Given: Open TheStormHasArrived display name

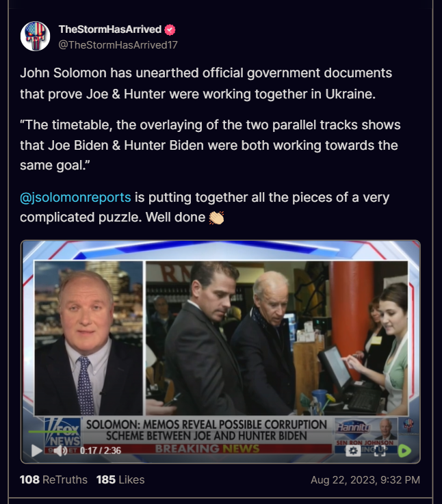Looking at the screenshot, I should (110, 29).
